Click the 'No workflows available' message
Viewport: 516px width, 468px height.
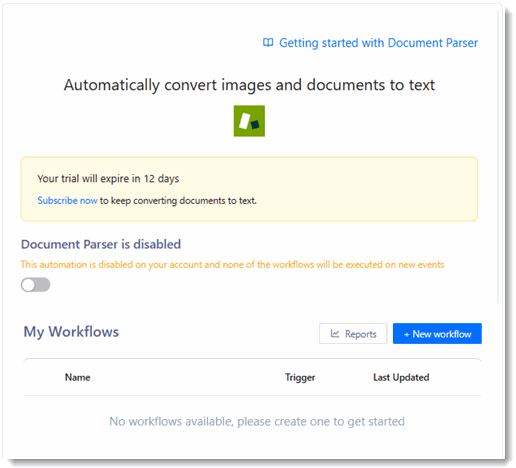click(257, 421)
